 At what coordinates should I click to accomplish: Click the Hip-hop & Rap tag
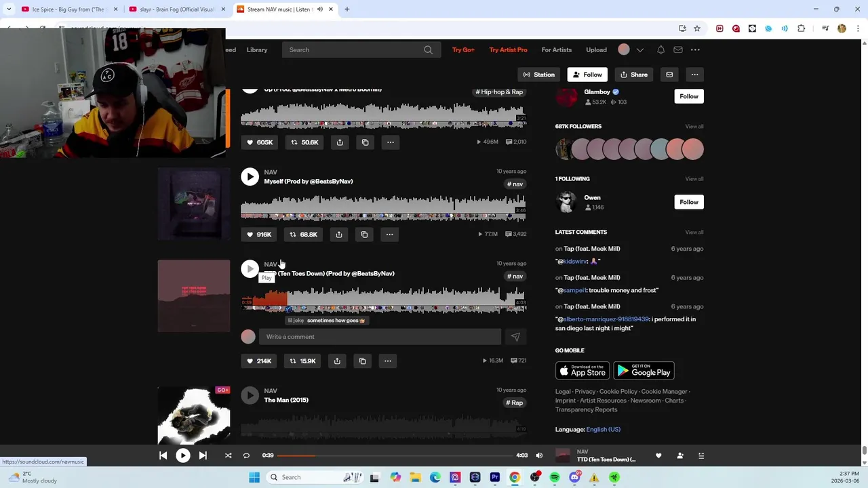pos(499,92)
